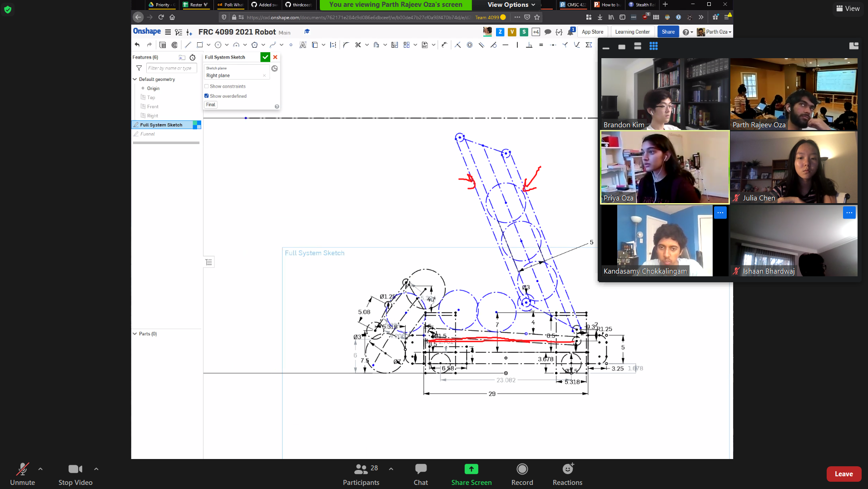The image size is (868, 489).
Task: Open the Learning Center
Action: (632, 32)
